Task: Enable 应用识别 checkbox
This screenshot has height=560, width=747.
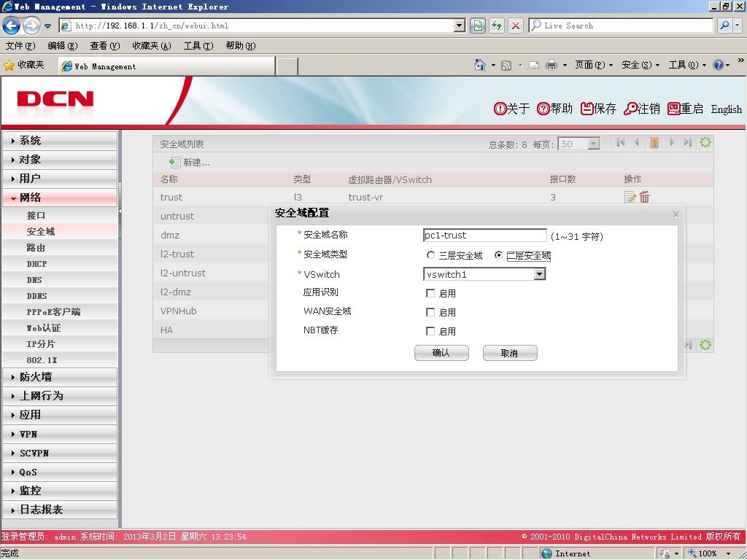Action: click(x=430, y=293)
